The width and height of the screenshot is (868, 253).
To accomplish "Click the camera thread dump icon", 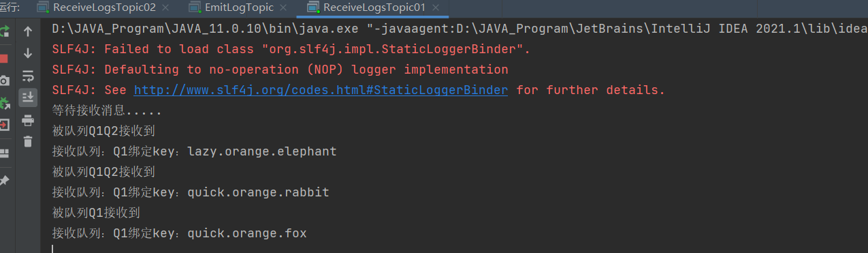I will pos(3,80).
